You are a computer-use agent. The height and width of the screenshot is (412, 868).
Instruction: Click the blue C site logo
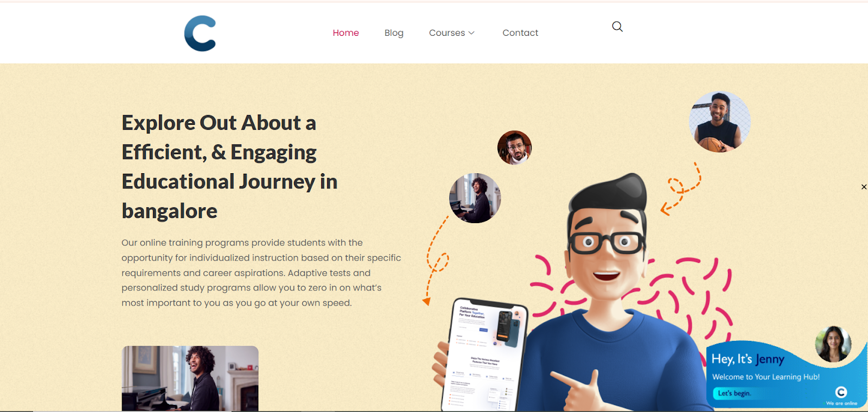tap(200, 33)
